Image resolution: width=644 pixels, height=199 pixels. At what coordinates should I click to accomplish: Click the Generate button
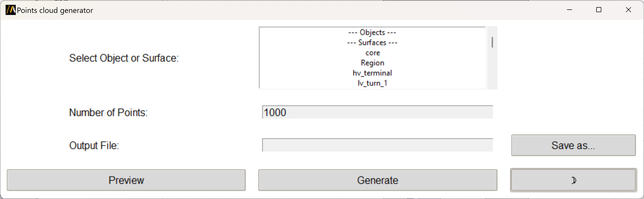[x=378, y=180]
